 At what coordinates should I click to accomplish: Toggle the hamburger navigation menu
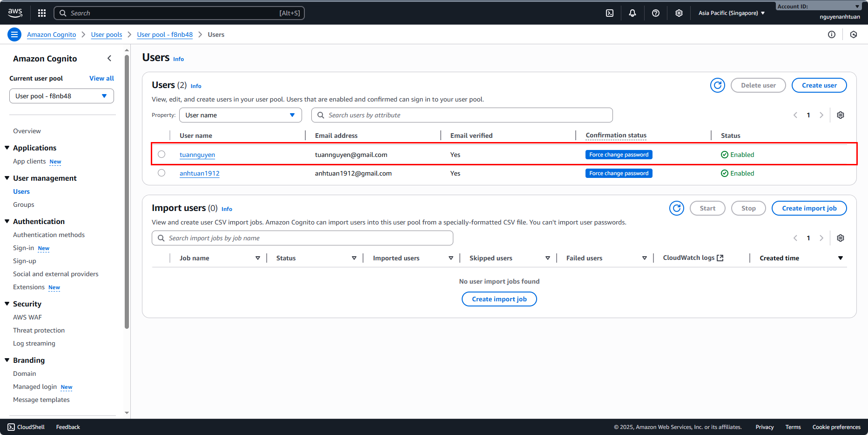[x=14, y=34]
